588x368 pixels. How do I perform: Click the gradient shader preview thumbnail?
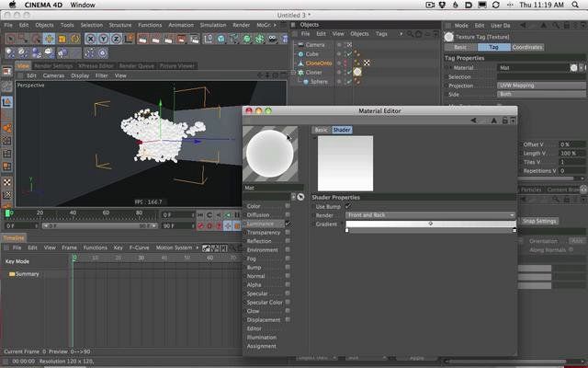click(x=345, y=164)
